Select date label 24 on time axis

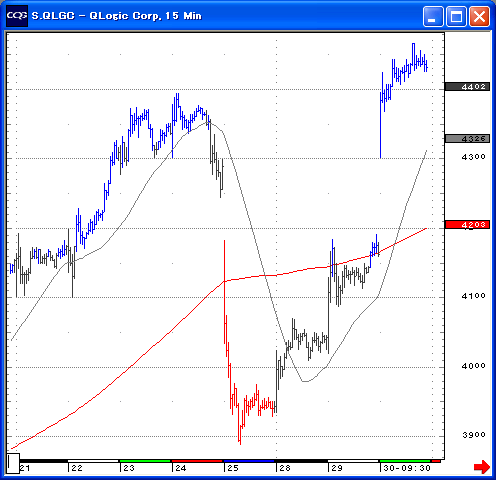click(x=181, y=468)
